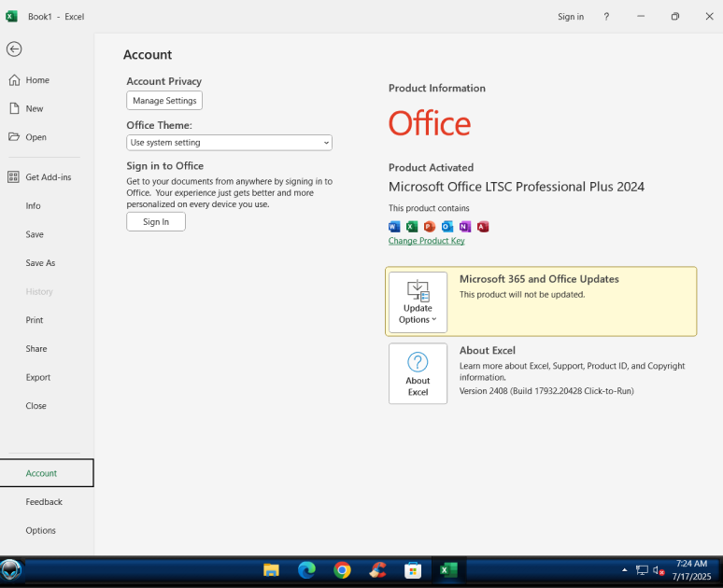Show hidden tray icons arrow
723x588 pixels.
click(x=624, y=570)
